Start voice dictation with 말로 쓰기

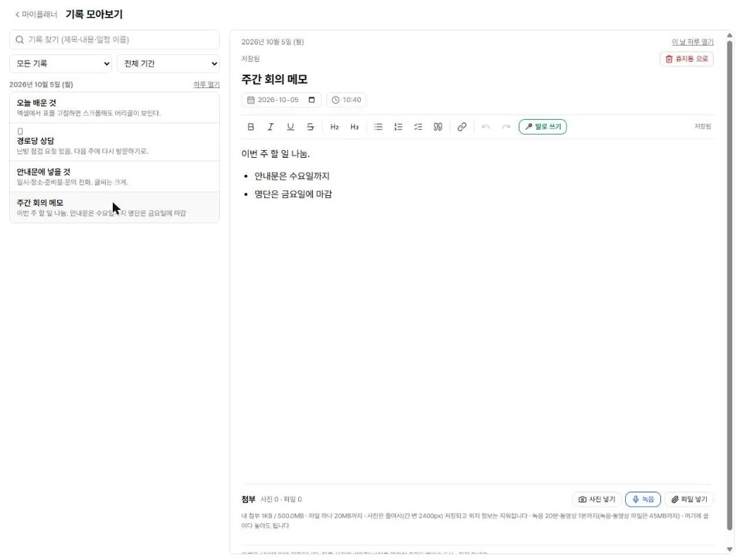[543, 126]
